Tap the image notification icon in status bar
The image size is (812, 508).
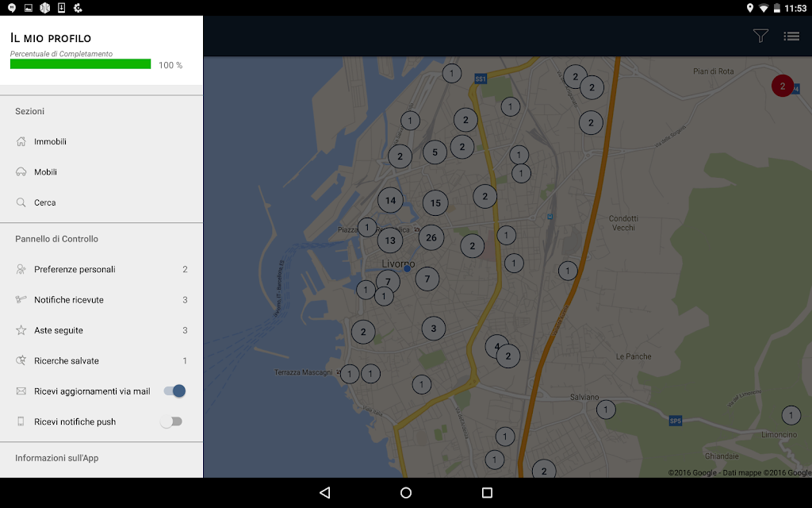click(29, 8)
